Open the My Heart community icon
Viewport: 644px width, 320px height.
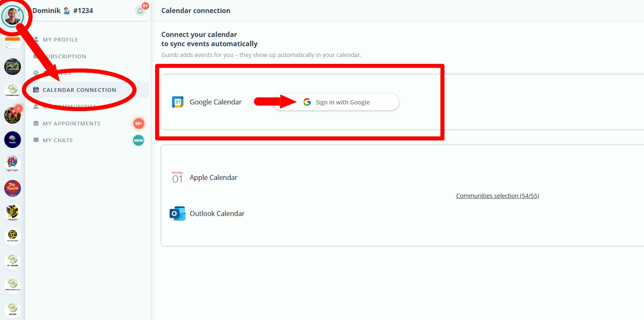pyautogui.click(x=13, y=188)
